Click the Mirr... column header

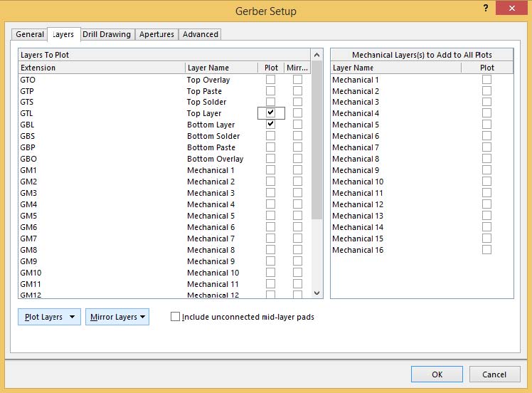[297, 68]
